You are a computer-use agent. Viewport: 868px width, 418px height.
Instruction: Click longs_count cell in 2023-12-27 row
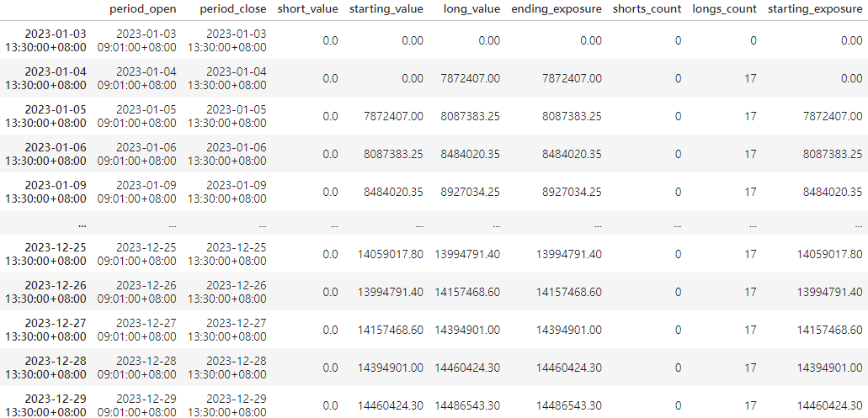pyautogui.click(x=750, y=330)
